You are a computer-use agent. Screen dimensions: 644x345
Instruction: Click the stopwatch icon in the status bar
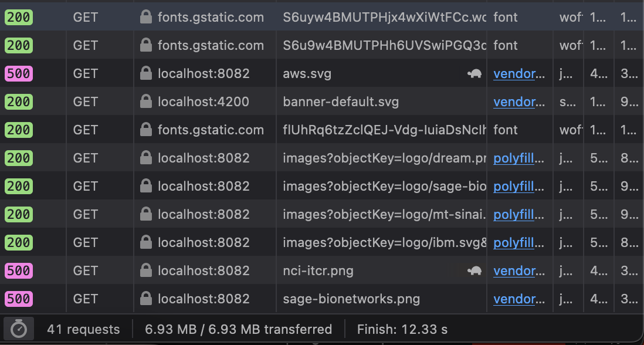pos(18,329)
